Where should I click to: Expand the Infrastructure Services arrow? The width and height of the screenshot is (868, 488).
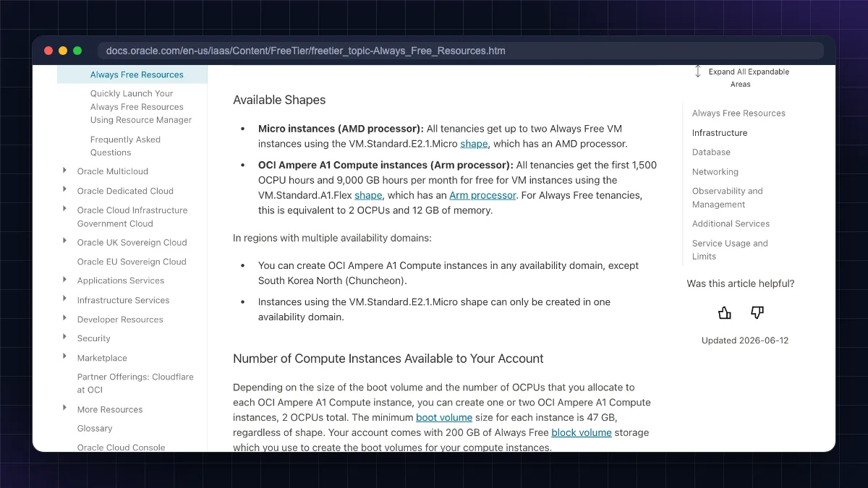pos(66,299)
